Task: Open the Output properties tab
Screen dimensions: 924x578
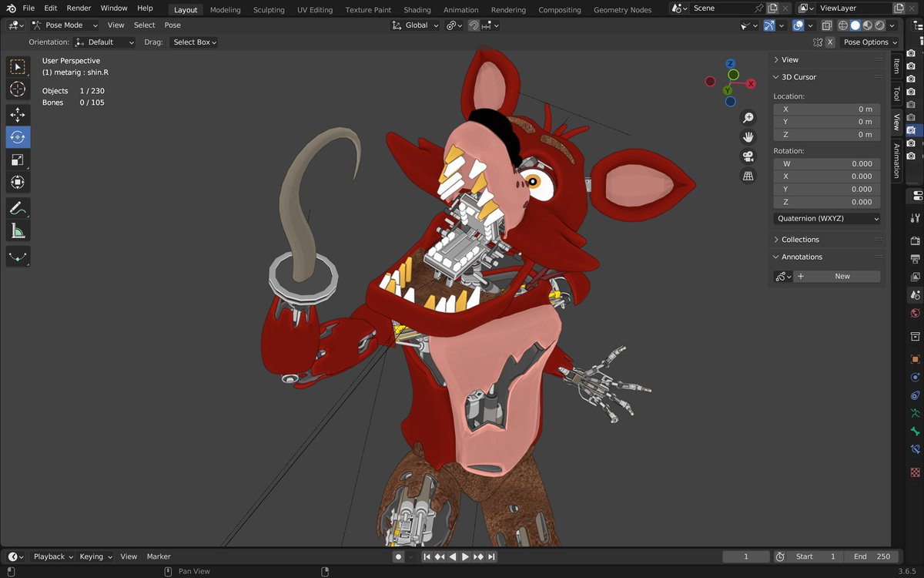Action: click(916, 258)
